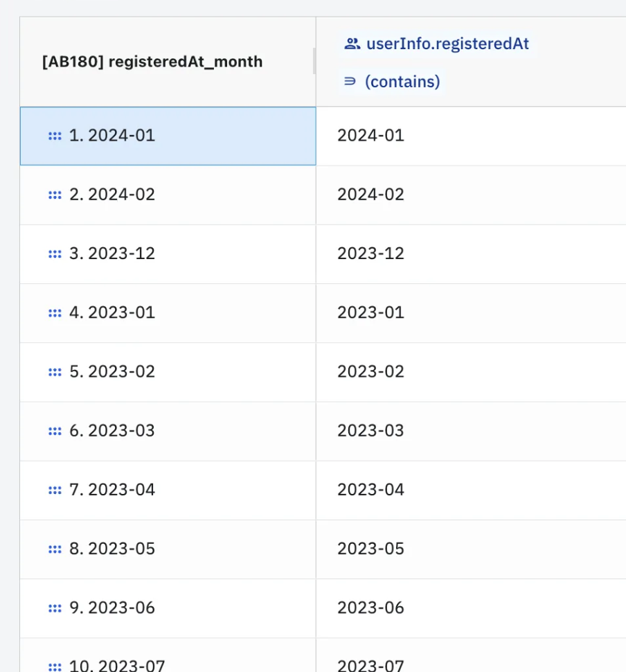Click drag handle icon of row 4. 2023-01
This screenshot has width=626, height=672.
coord(55,313)
